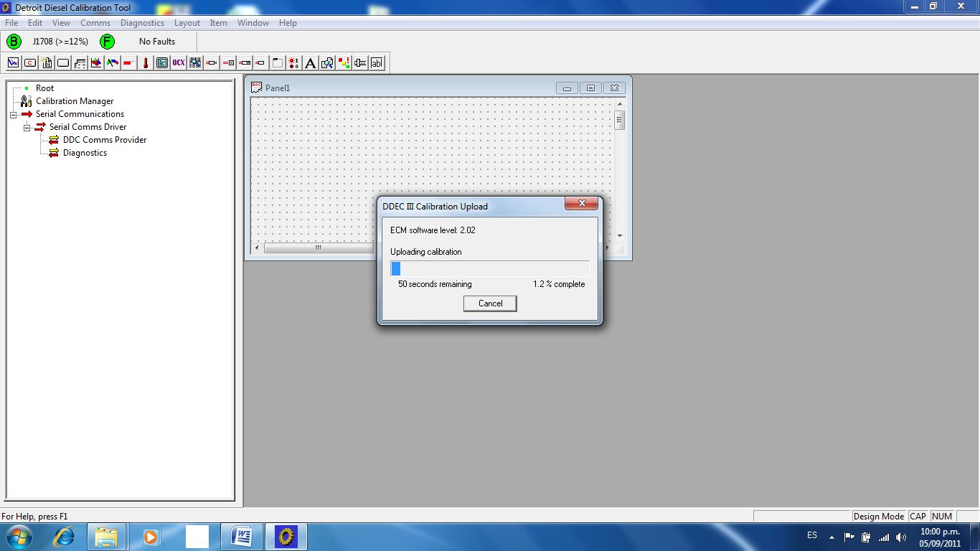Select DDC Comms Provider tree item
This screenshot has height=551, width=980.
105,140
